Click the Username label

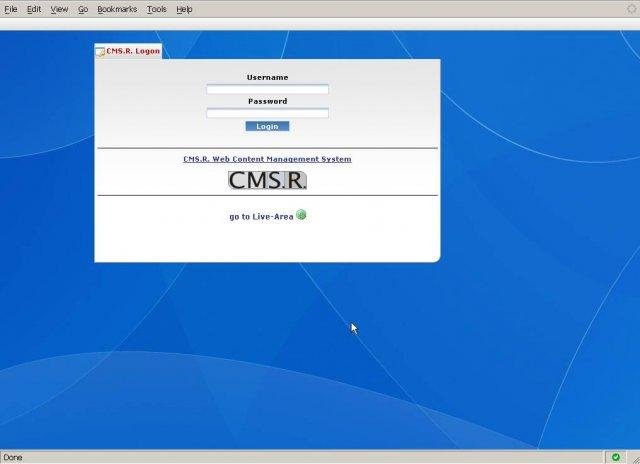coord(267,78)
